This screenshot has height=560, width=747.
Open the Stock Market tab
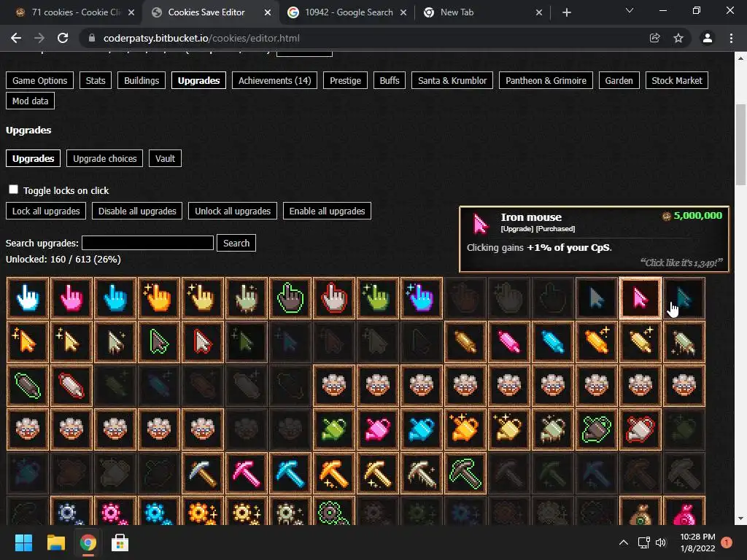click(677, 80)
